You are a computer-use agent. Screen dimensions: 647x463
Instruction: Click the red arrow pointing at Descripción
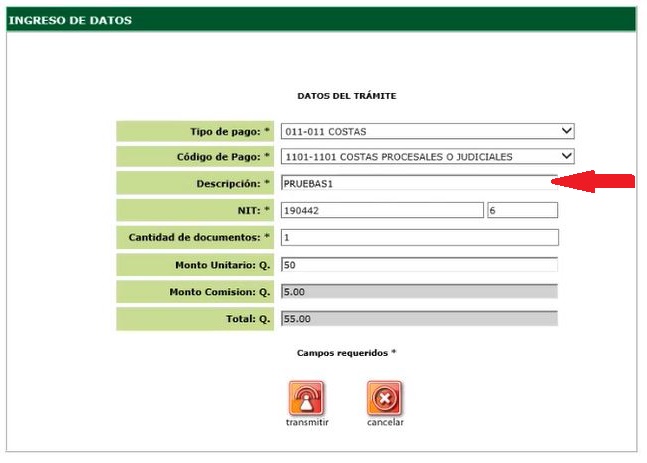point(598,181)
